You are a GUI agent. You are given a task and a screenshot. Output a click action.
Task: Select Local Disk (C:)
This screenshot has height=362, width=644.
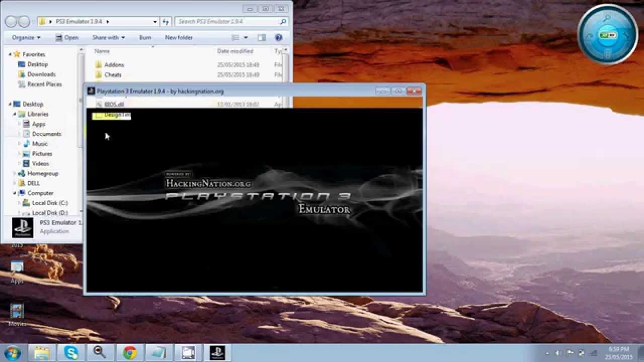coord(50,203)
